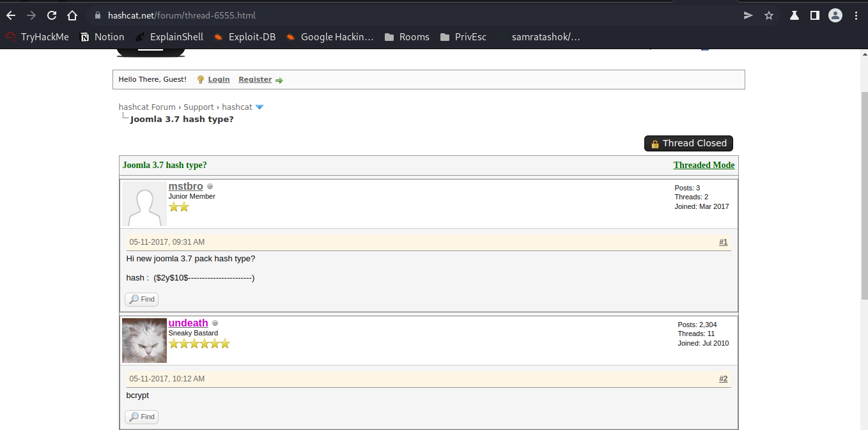Open post #2 permalink
The height and width of the screenshot is (430, 868).
[723, 379]
